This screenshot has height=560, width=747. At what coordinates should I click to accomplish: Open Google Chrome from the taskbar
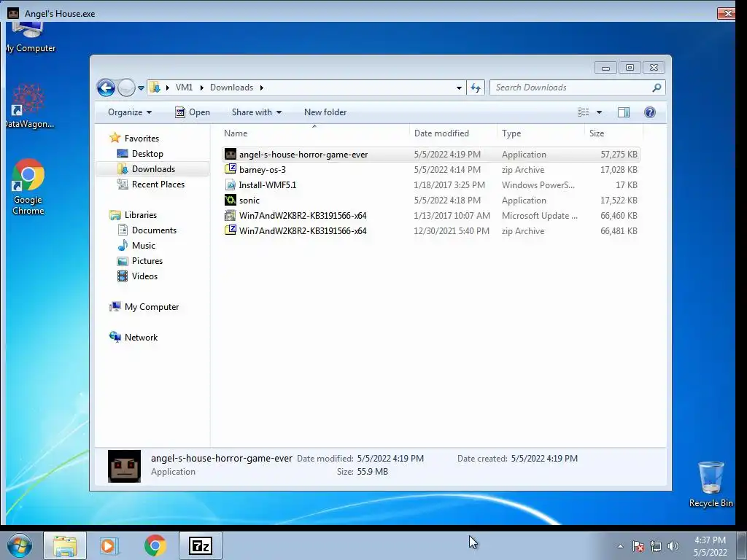click(x=155, y=545)
